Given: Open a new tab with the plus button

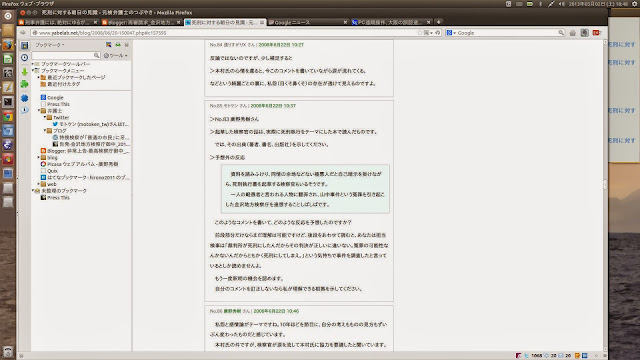Looking at the screenshot, I should tap(439, 22).
